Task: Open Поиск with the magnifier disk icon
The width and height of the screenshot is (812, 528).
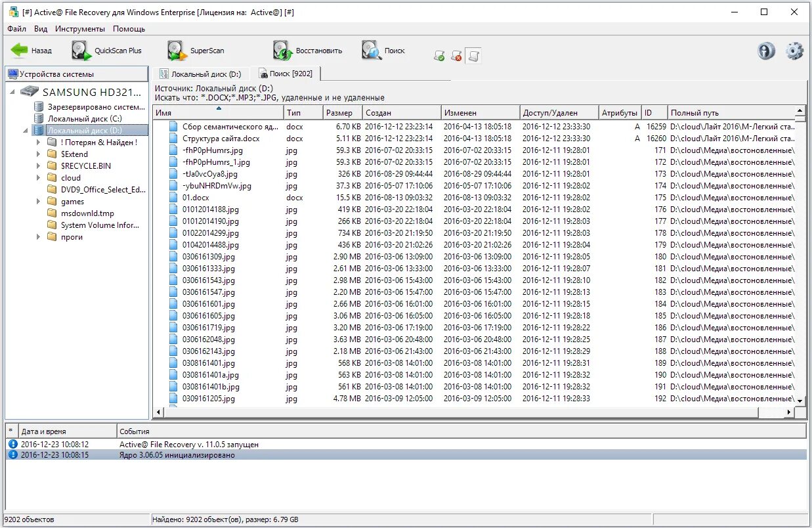Action: (x=372, y=51)
